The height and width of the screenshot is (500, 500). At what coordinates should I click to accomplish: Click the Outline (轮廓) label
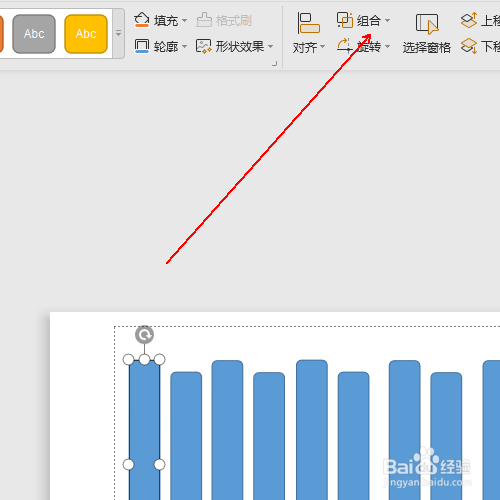(166, 47)
